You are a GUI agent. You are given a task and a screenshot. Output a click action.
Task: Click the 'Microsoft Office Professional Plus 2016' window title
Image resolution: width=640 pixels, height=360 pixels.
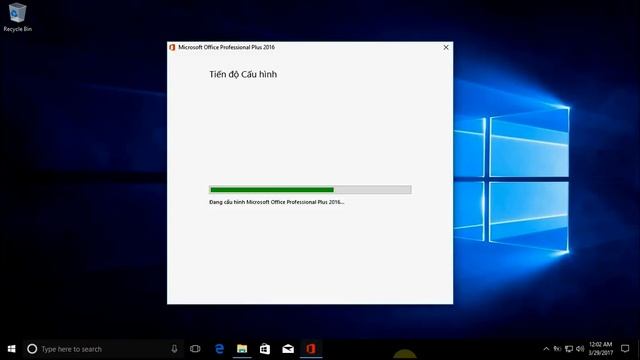pos(227,47)
